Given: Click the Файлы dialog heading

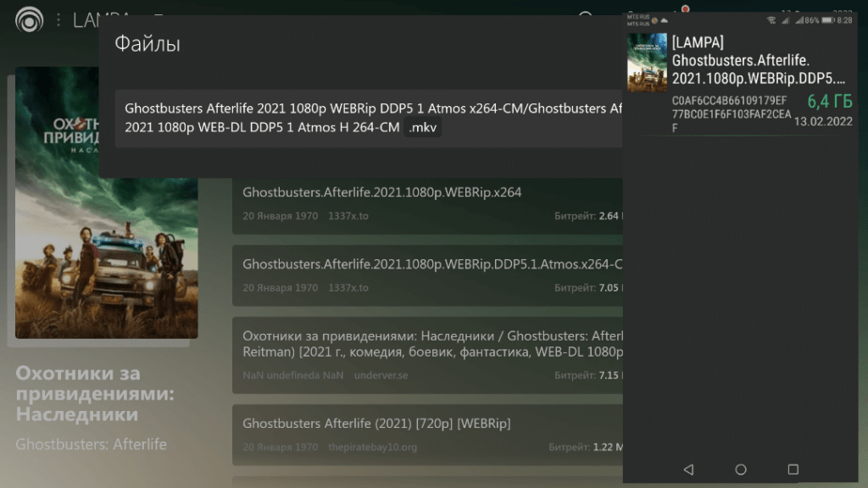Looking at the screenshot, I should 147,44.
